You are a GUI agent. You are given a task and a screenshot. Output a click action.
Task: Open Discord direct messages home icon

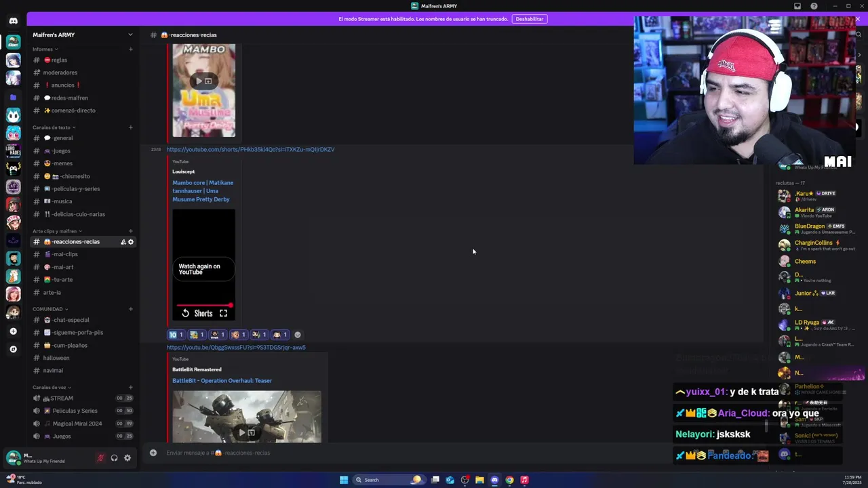[13, 21]
